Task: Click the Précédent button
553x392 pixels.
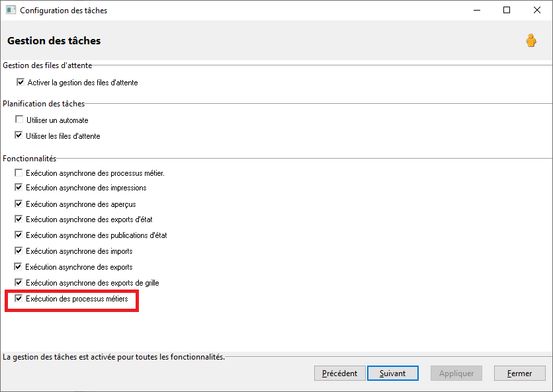Action: point(339,373)
